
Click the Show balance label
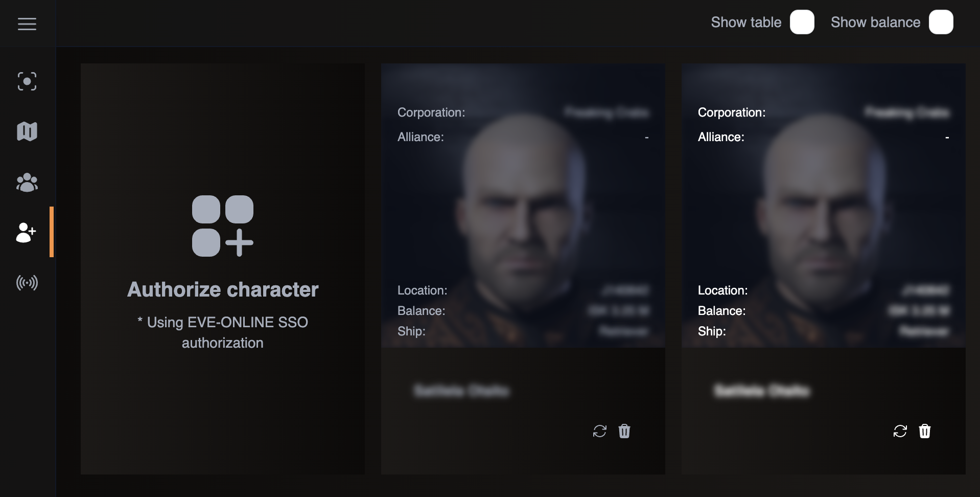point(875,22)
